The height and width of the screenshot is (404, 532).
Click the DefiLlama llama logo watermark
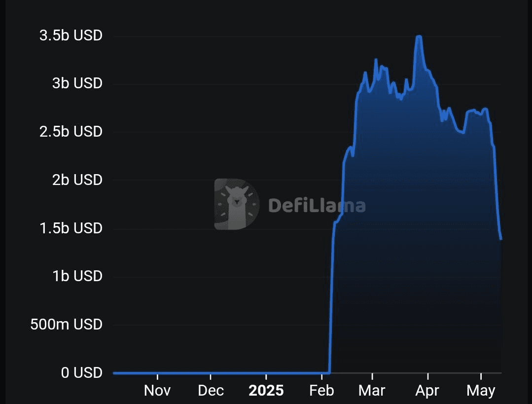tap(237, 204)
